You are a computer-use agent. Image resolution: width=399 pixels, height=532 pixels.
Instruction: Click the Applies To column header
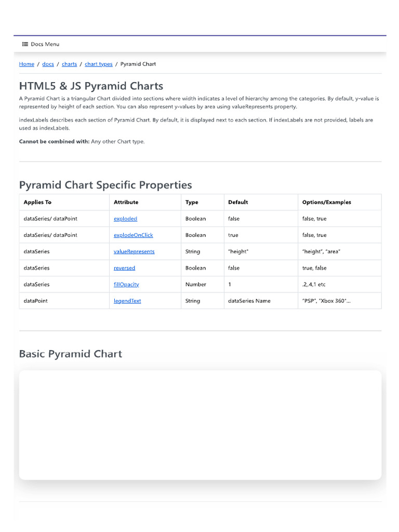tap(37, 202)
